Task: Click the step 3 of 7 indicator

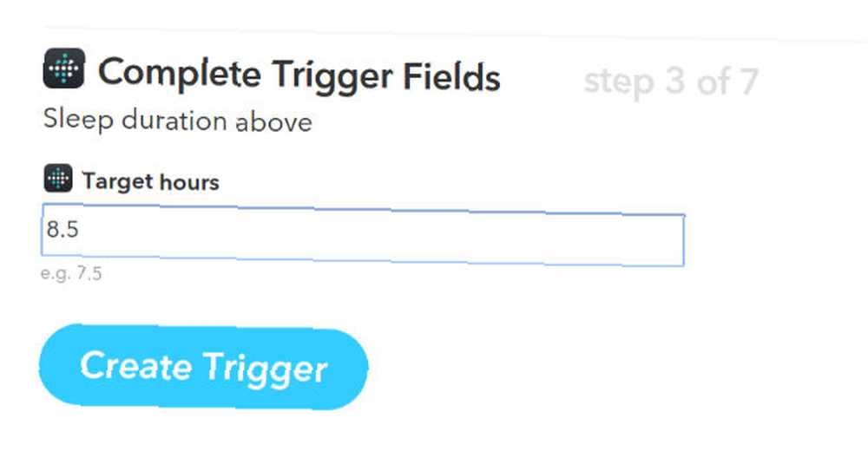Action: [x=671, y=82]
